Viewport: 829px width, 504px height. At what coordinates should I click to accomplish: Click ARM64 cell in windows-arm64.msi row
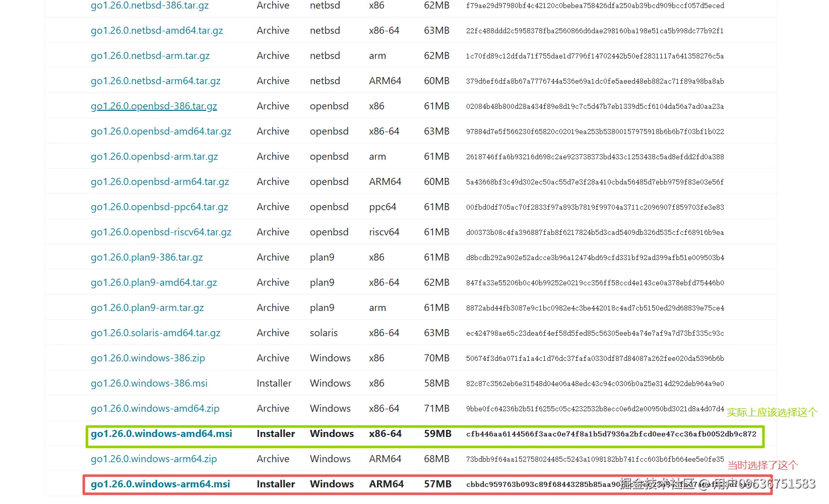click(x=387, y=484)
